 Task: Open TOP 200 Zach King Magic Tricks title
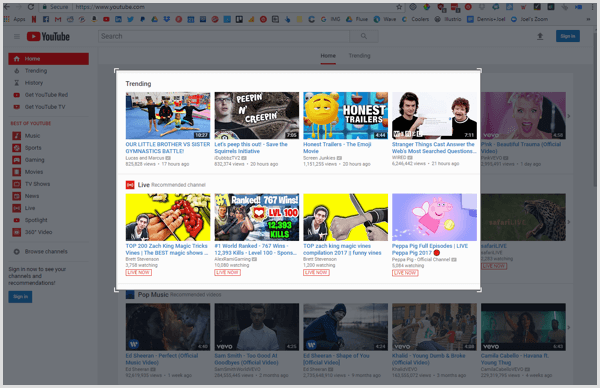(x=167, y=249)
